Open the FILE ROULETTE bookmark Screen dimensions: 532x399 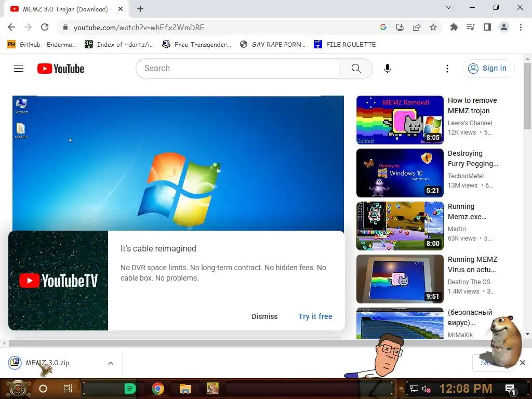coord(345,45)
